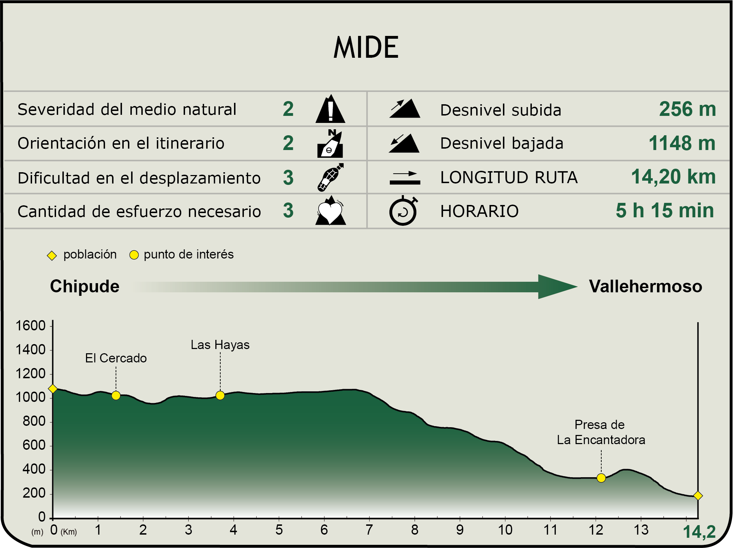Click the 200 altitude axis label

pyautogui.click(x=34, y=493)
